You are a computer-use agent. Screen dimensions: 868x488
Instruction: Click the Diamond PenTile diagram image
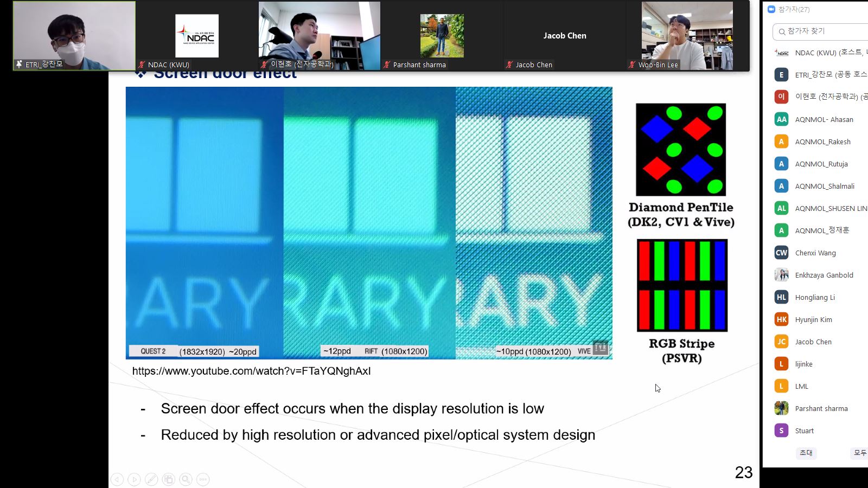click(x=681, y=150)
